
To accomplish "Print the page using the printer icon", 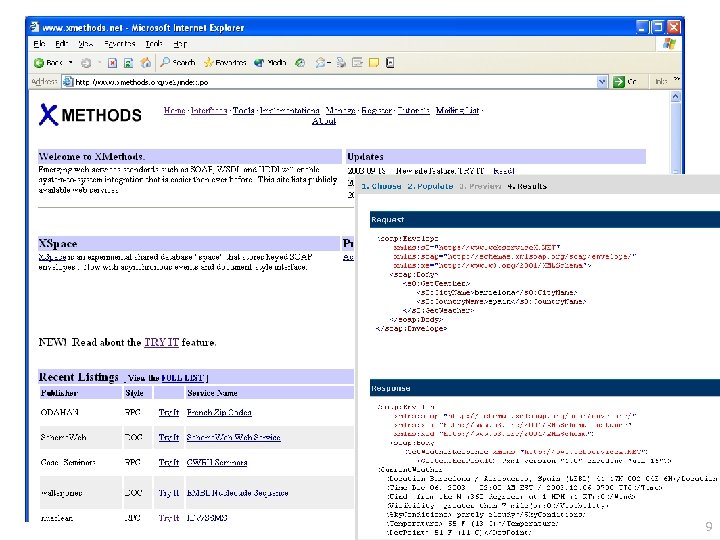I will pyautogui.click(x=341, y=63).
